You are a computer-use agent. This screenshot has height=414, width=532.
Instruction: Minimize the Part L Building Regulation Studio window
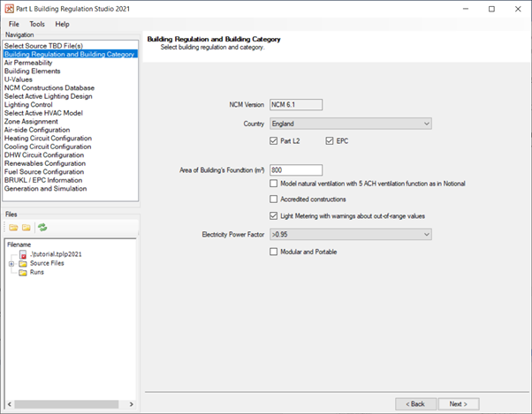(x=466, y=9)
